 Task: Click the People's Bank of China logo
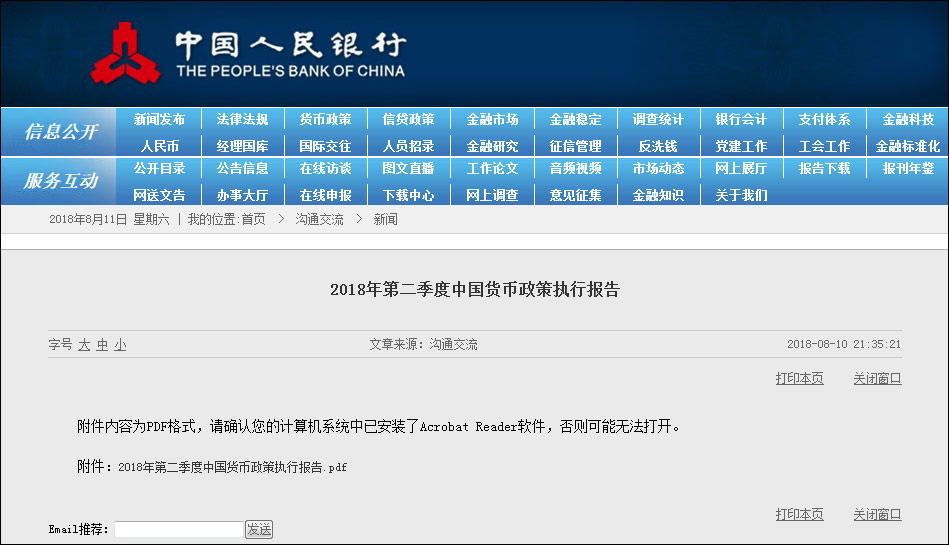click(125, 53)
